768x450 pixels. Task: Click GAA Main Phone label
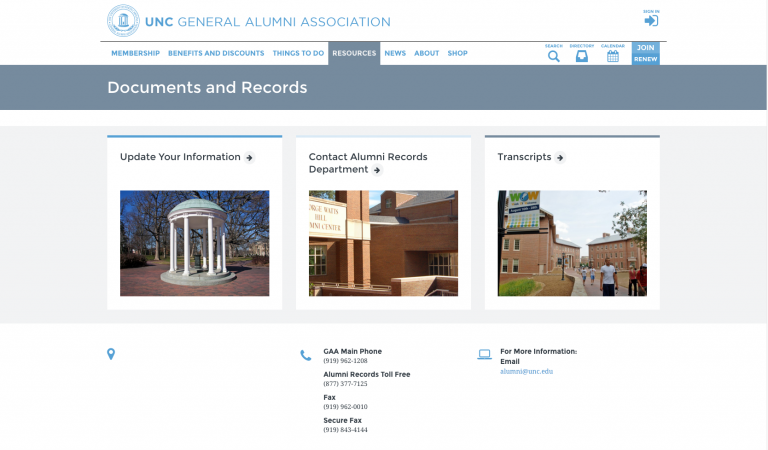[353, 352]
